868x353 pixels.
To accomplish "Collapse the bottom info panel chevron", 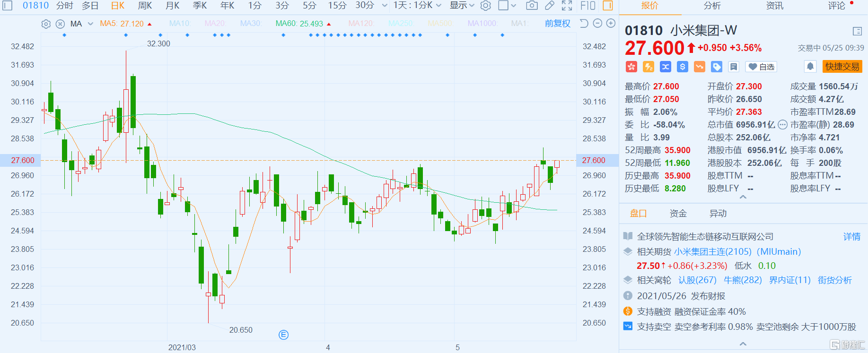I will pyautogui.click(x=743, y=344).
